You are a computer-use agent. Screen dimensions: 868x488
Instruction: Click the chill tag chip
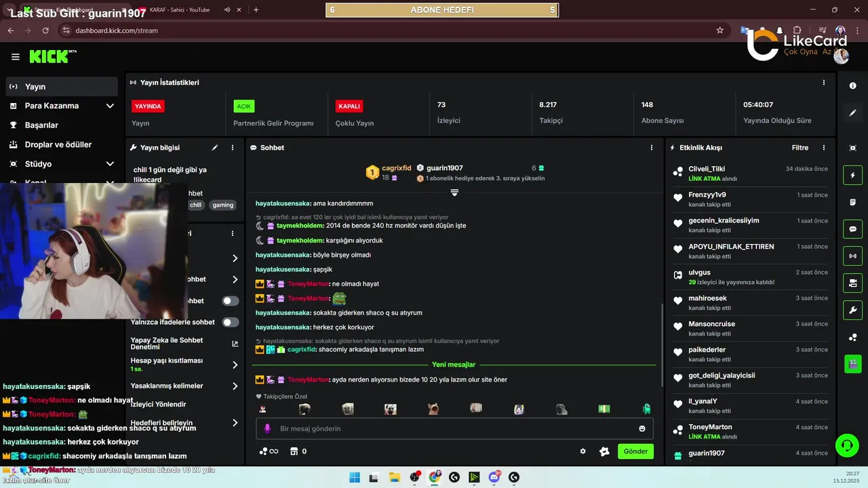(196, 205)
